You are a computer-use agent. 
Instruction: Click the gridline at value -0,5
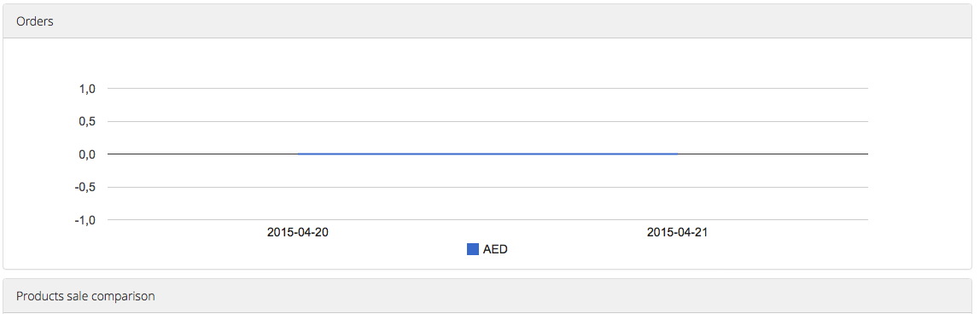click(x=488, y=187)
